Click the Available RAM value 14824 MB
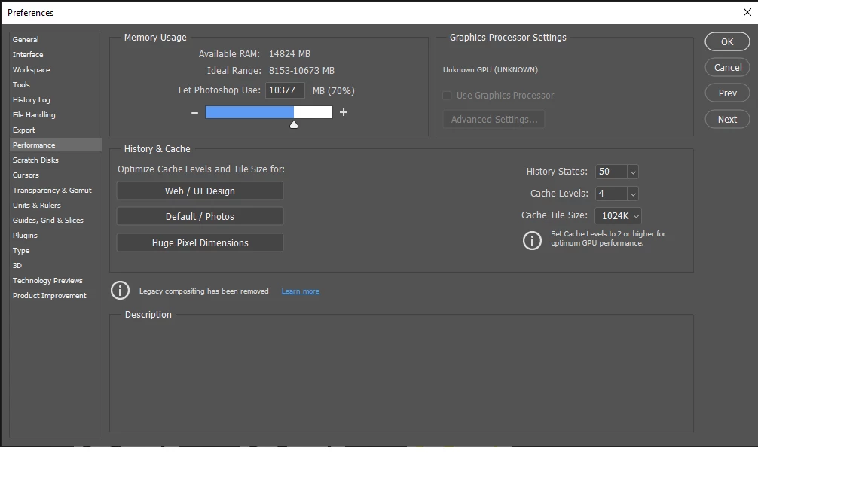The width and height of the screenshot is (868, 488). 289,54
